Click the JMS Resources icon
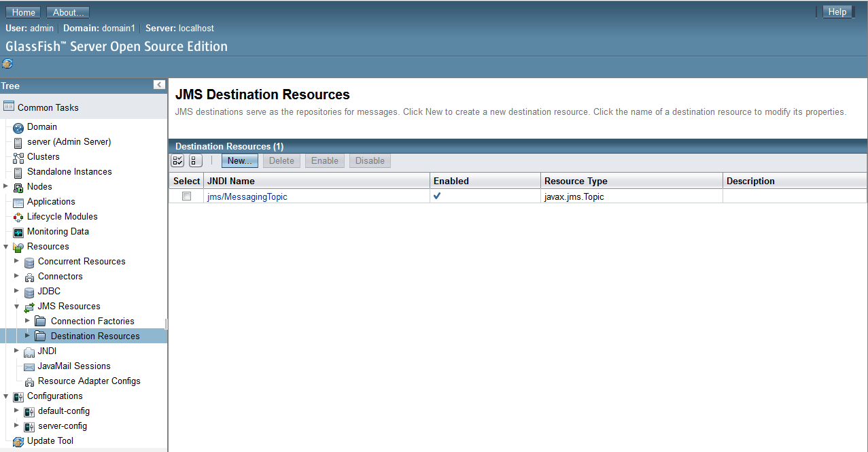Screen dimensions: 868x452 coord(29,307)
